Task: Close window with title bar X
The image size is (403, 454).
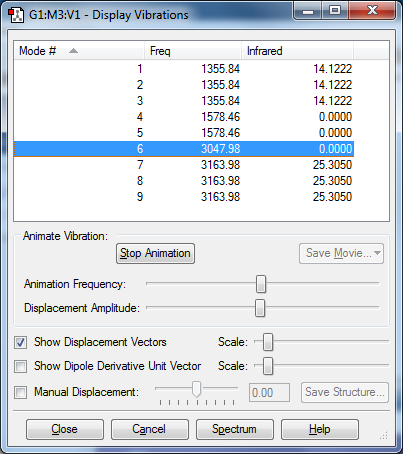Action: [372, 11]
